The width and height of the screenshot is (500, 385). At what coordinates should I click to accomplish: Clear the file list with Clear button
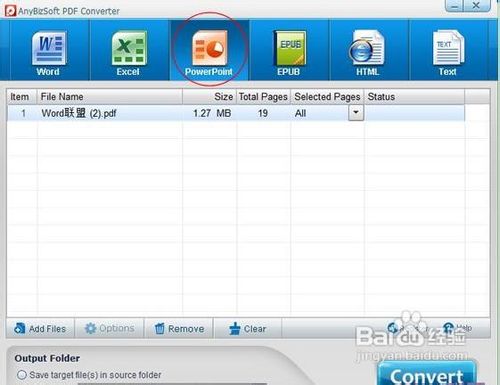tap(248, 329)
